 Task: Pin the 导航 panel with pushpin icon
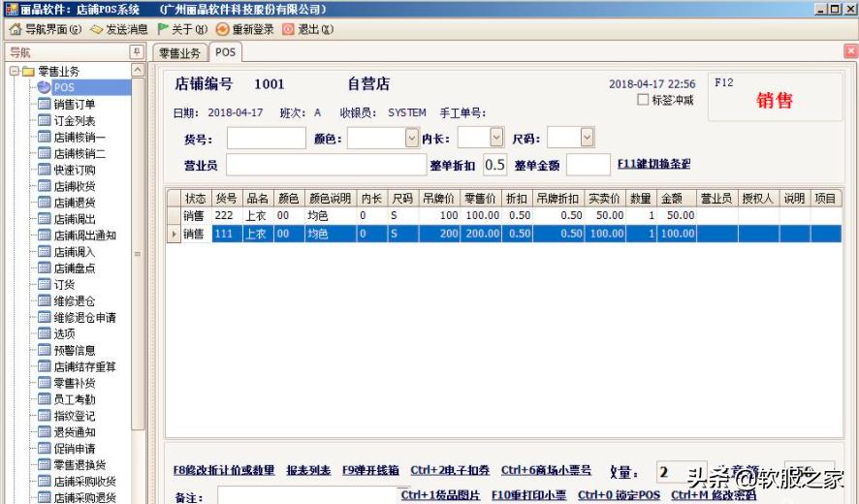(137, 52)
